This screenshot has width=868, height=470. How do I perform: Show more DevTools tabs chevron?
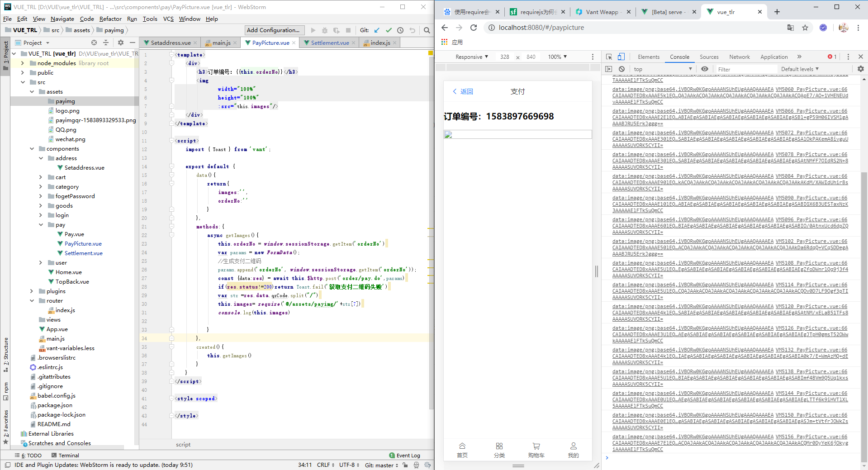click(799, 57)
